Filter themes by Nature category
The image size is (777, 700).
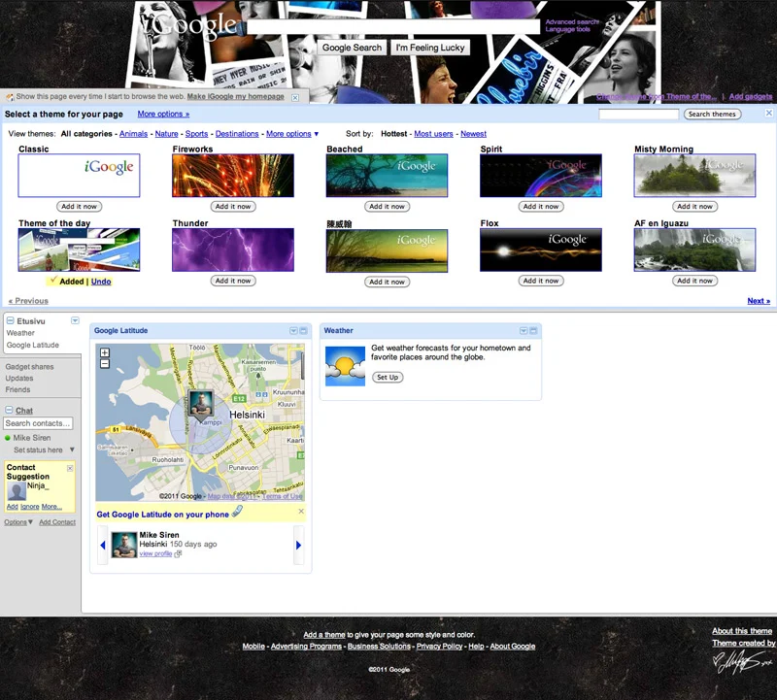(x=166, y=134)
